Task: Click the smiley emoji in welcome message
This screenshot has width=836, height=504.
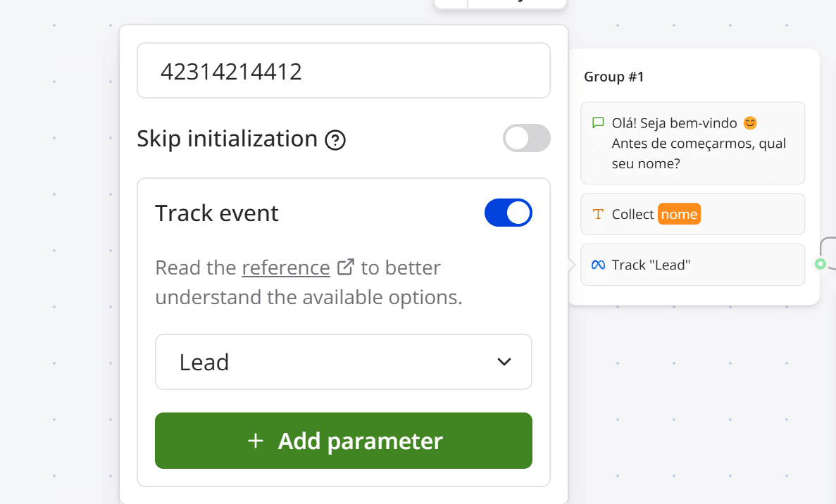Action: 750,123
